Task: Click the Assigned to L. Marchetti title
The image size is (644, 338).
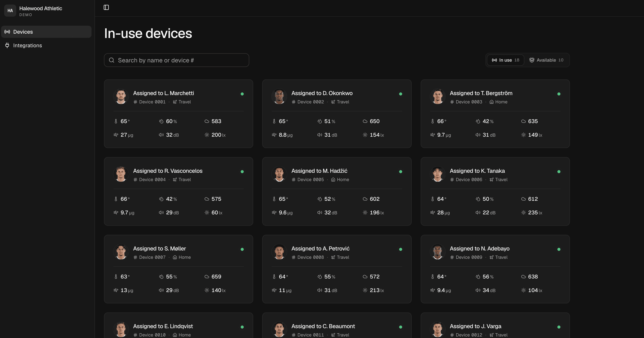Action: (x=164, y=93)
